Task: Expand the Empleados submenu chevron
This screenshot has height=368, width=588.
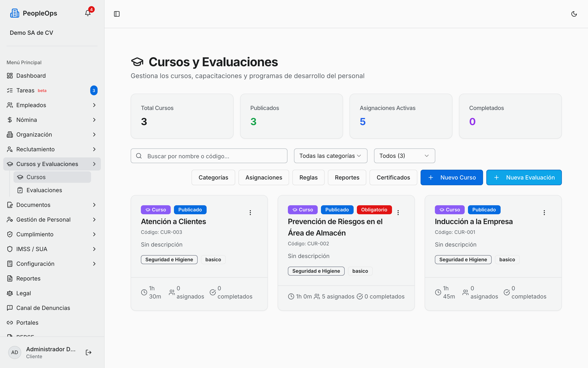Action: pyautogui.click(x=94, y=105)
